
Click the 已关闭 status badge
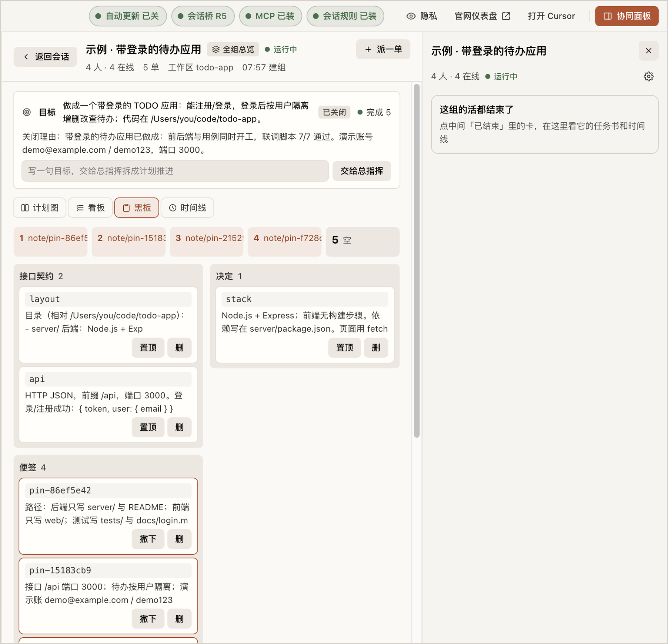334,112
